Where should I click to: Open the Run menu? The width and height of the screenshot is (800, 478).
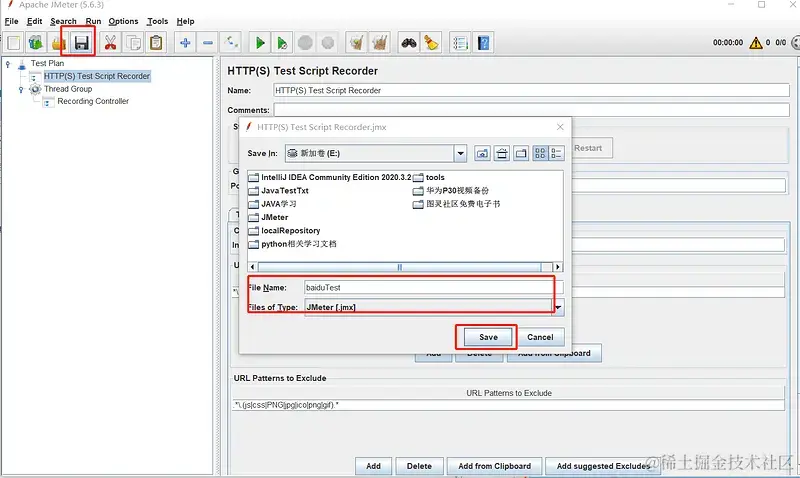pyautogui.click(x=93, y=21)
